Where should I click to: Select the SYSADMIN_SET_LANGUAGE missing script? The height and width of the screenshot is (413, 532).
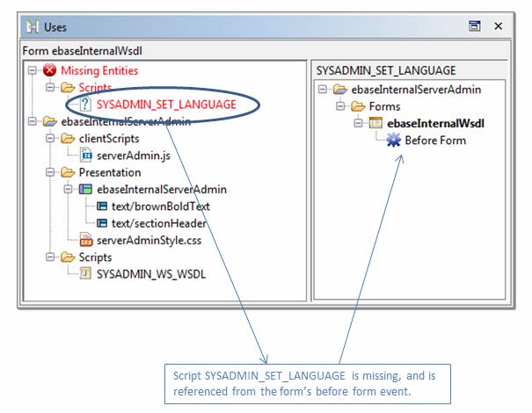coord(166,105)
